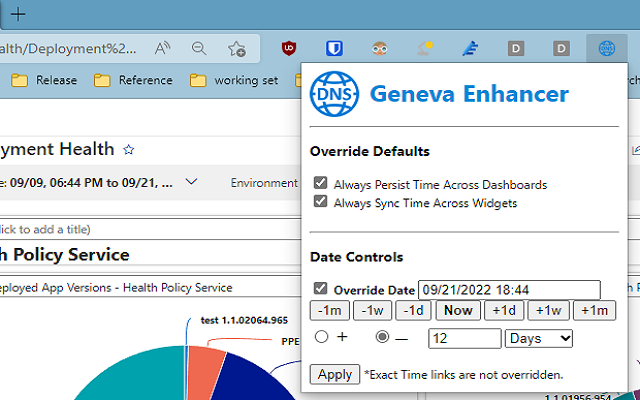
Task: Expand the dashboard time range chevron
Action: click(x=191, y=181)
